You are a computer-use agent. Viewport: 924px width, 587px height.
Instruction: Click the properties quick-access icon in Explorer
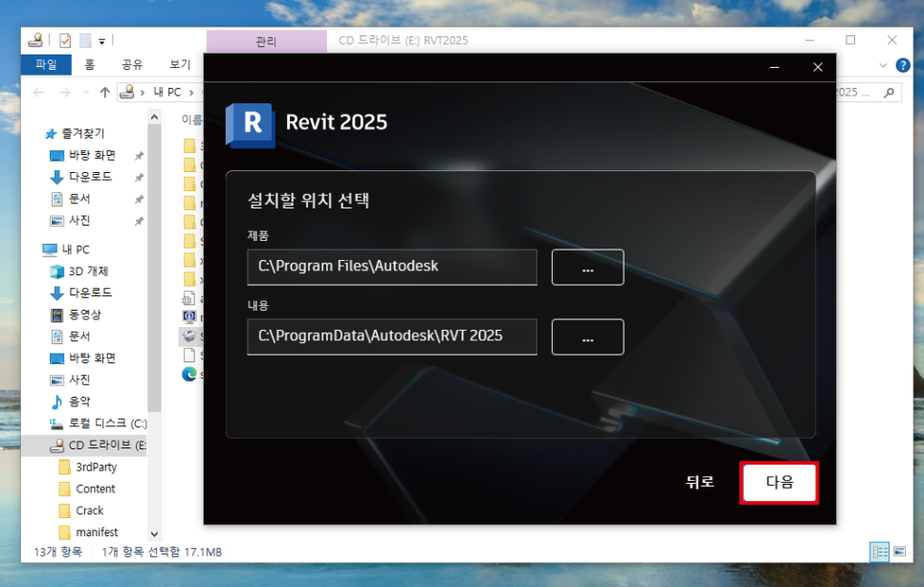pos(65,40)
